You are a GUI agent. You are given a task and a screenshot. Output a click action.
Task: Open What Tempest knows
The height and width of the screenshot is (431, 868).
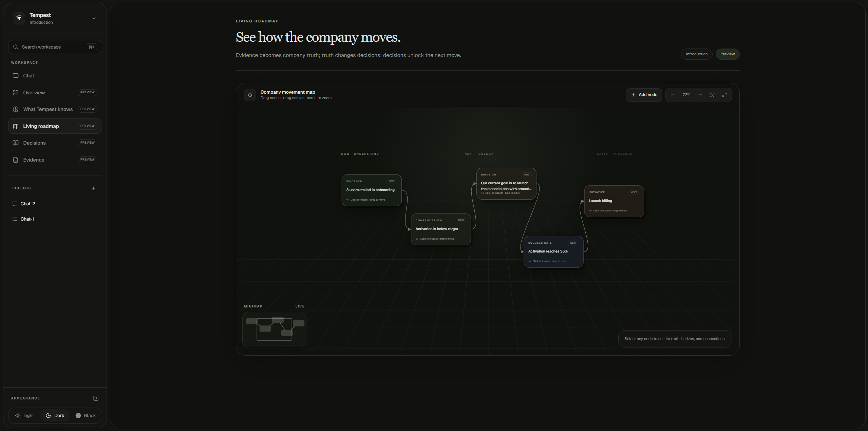(x=55, y=109)
